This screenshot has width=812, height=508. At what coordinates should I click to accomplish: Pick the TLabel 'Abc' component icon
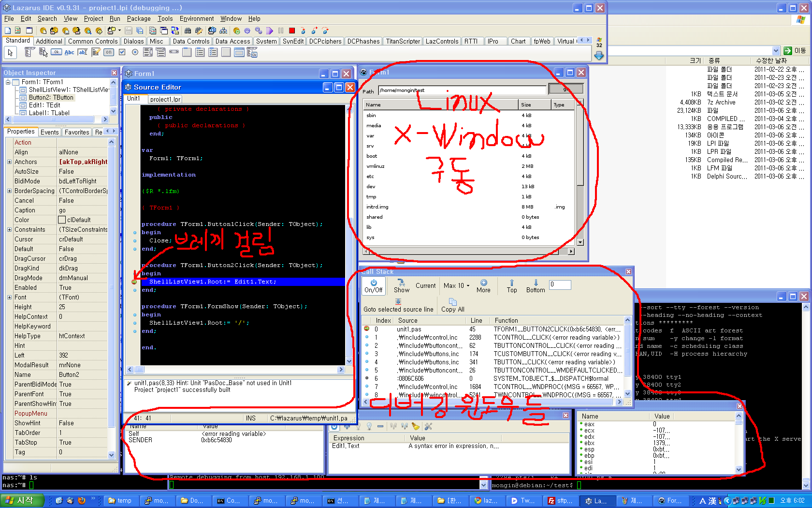(70, 52)
